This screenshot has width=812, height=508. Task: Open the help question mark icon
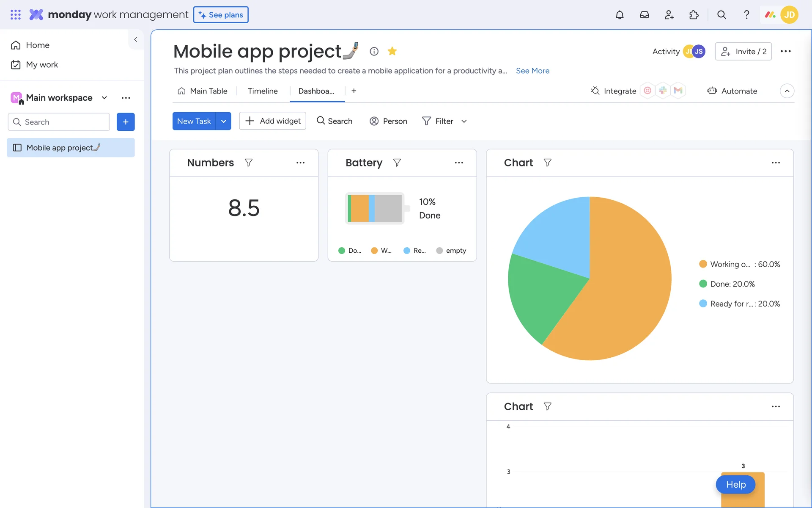click(746, 15)
